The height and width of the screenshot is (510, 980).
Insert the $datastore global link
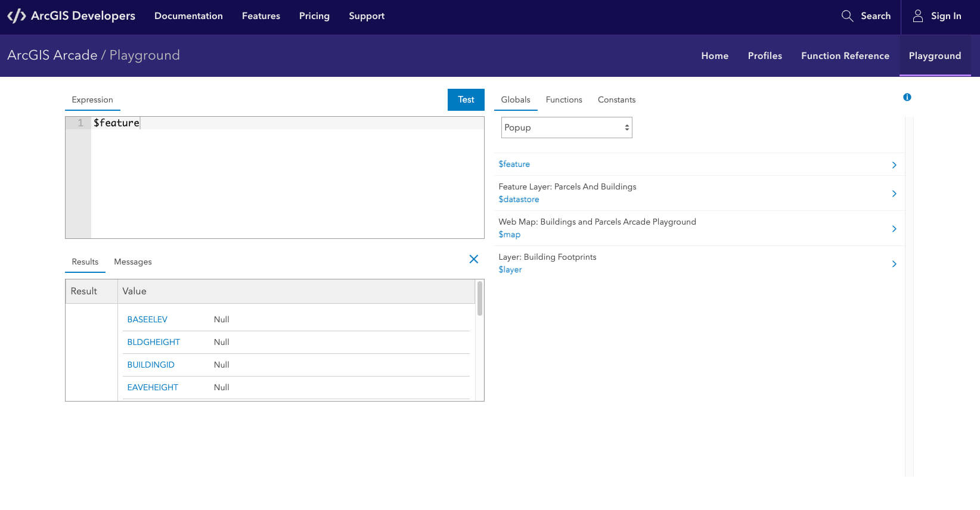pyautogui.click(x=519, y=199)
